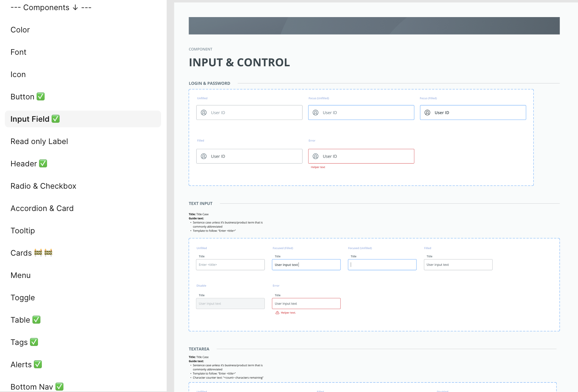Image resolution: width=578 pixels, height=392 pixels.
Task: Click user icon in Error User ID field
Action: point(315,156)
